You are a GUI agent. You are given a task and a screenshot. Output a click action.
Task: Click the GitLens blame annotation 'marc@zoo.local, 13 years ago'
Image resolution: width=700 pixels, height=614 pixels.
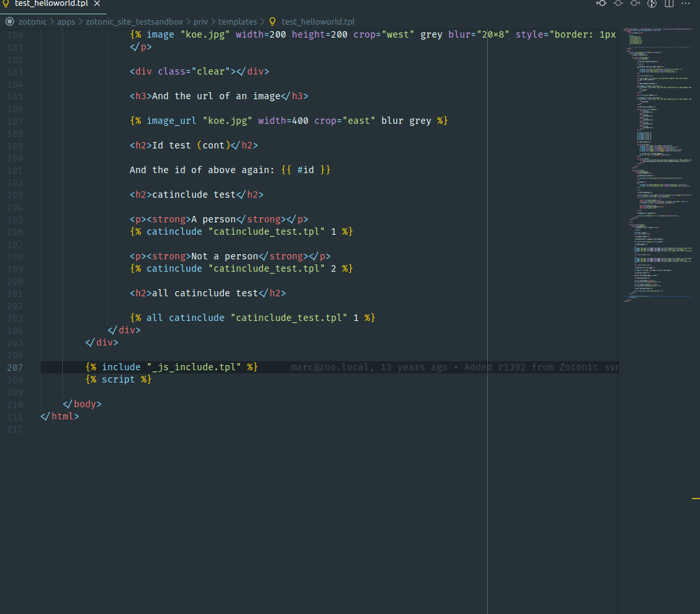[x=368, y=367]
